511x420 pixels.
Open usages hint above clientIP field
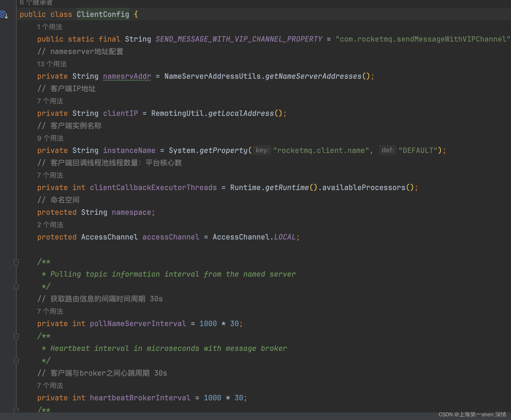click(x=50, y=101)
